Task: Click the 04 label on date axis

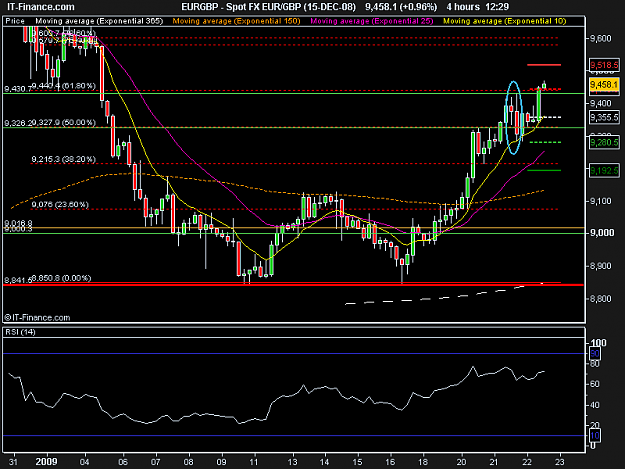Action: tap(85, 462)
